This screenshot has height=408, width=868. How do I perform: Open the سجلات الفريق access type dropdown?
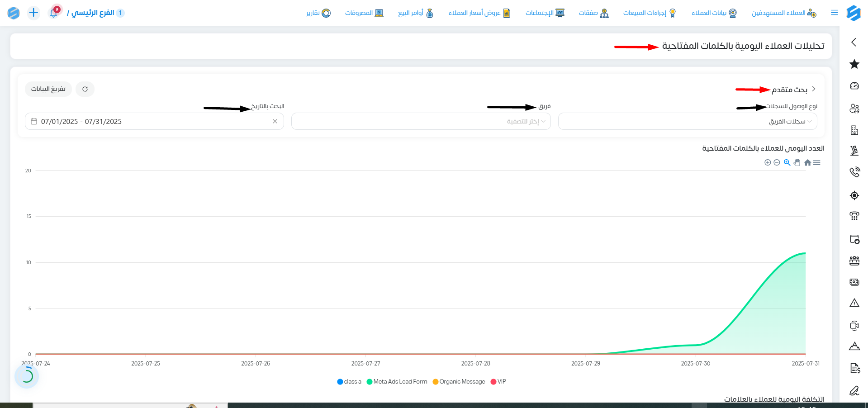pos(688,121)
